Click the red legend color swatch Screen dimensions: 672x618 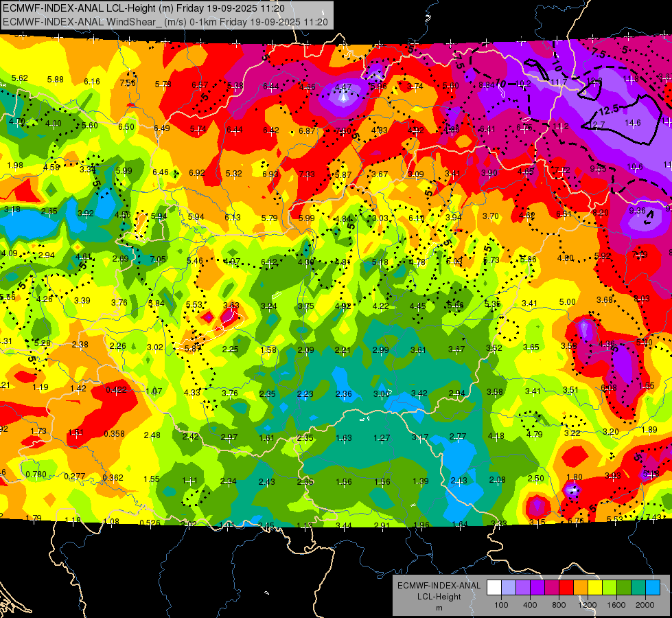(566, 587)
